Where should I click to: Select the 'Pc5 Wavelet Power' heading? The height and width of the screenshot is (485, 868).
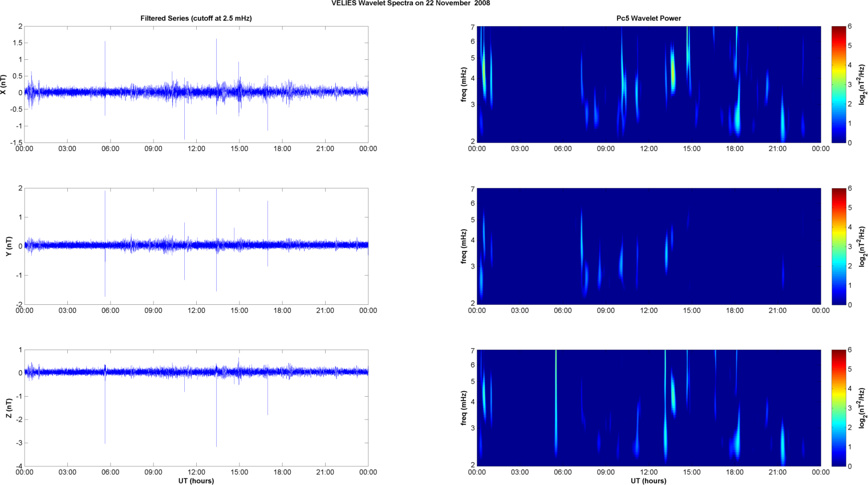tap(648, 18)
